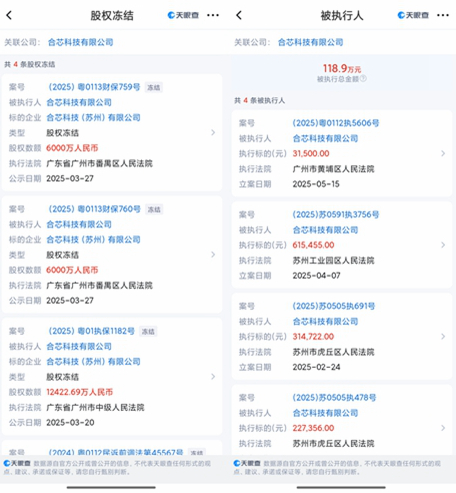Viewport: 456px width, 493px height.
Task: Select the 广东省广州市中级人民法院 court name
Action: point(95,407)
